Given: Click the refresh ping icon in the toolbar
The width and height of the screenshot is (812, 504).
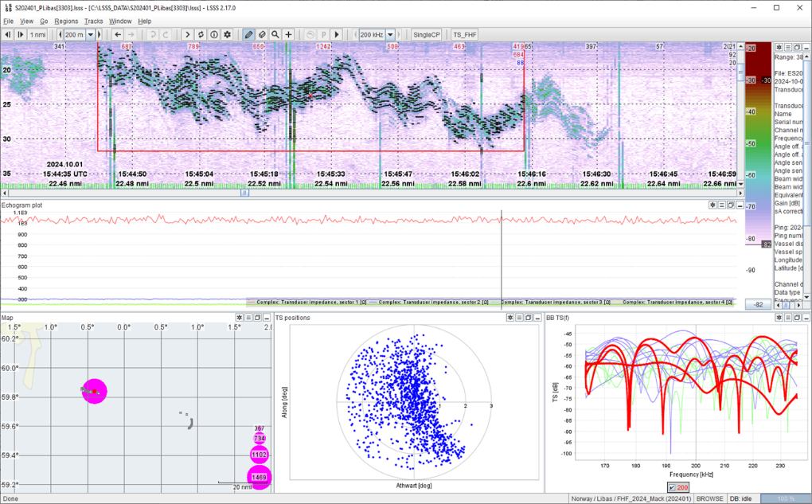Looking at the screenshot, I should coord(201,34).
